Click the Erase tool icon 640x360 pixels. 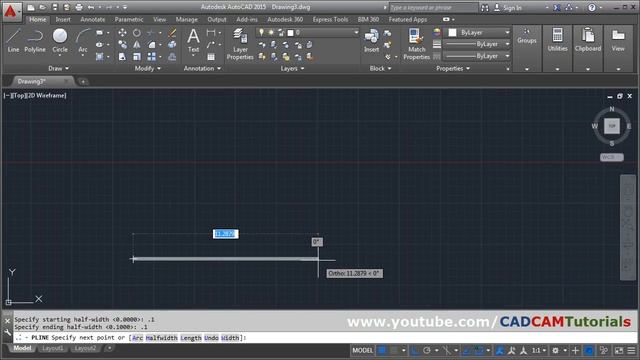tap(172, 33)
